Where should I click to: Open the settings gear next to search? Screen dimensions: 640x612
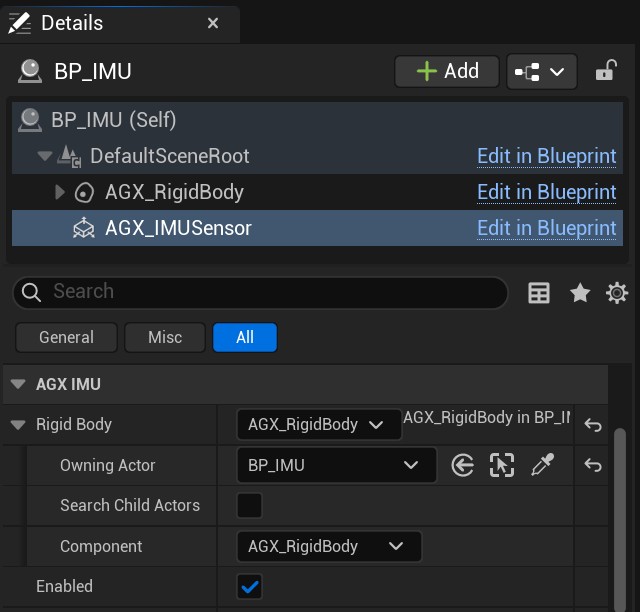[x=617, y=292]
